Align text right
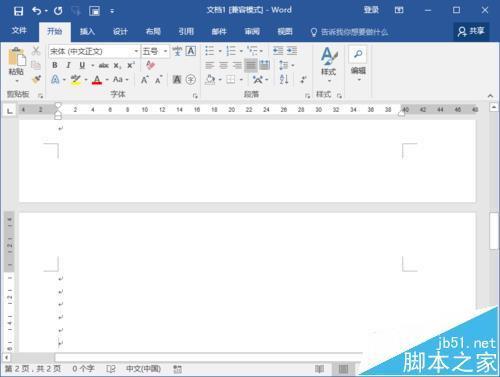The width and height of the screenshot is (500, 377). click(x=237, y=65)
